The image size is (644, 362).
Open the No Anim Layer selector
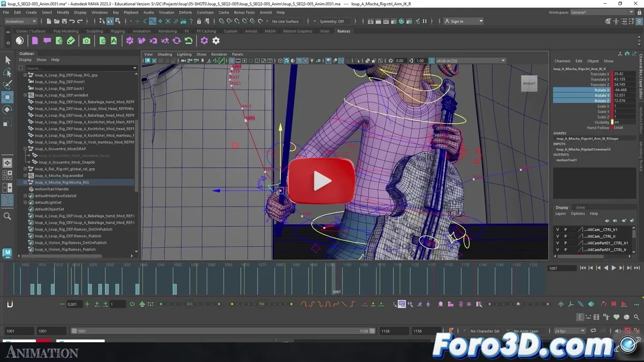526,331
